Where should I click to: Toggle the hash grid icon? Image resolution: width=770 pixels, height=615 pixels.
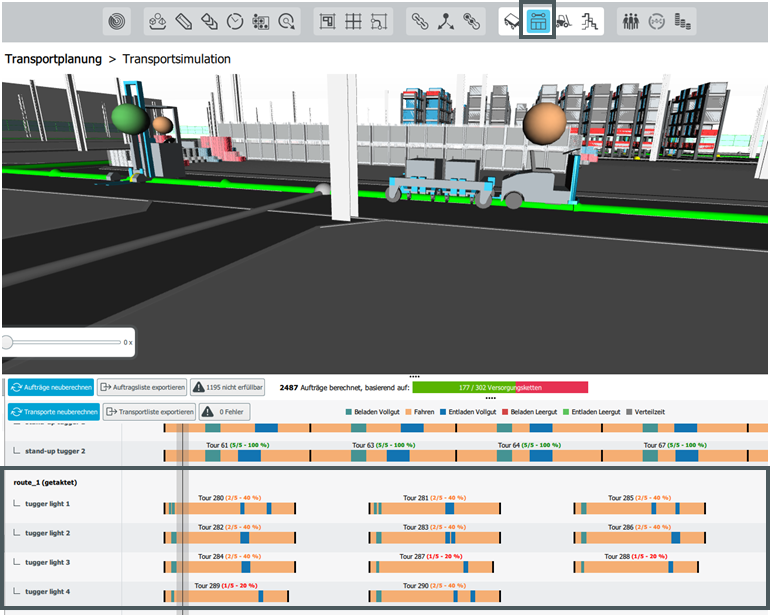pos(353,22)
